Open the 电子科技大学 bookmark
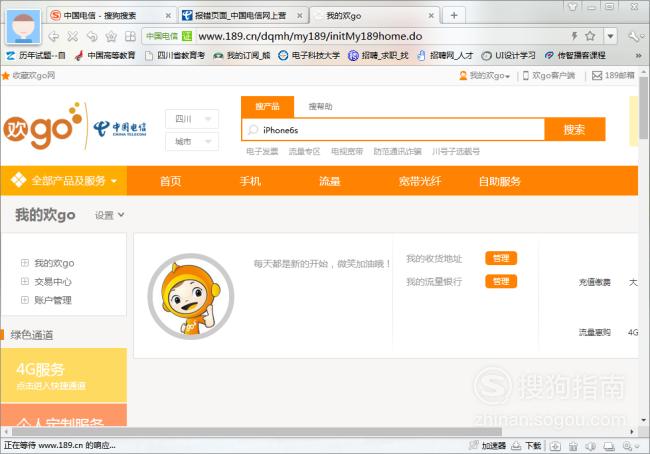This screenshot has height=454, width=650. click(x=309, y=55)
